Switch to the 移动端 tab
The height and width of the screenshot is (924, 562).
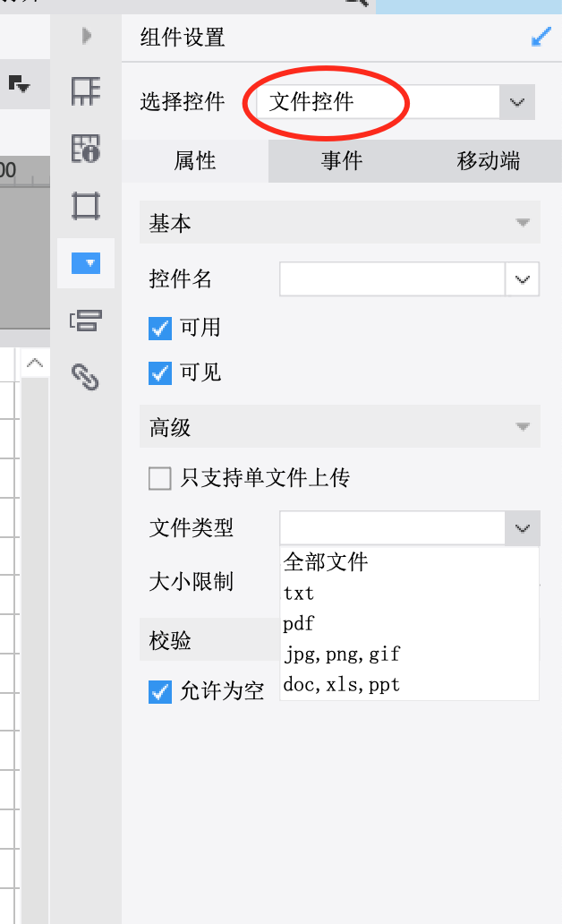(x=489, y=161)
